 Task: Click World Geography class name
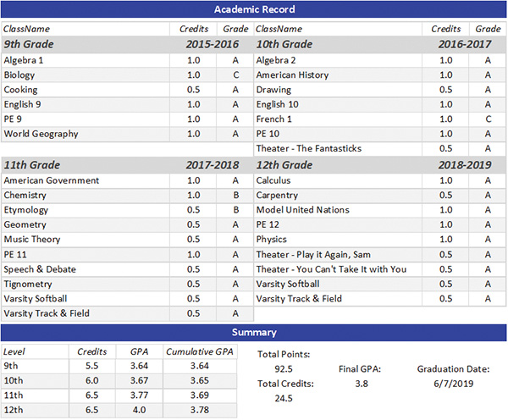pos(41,134)
